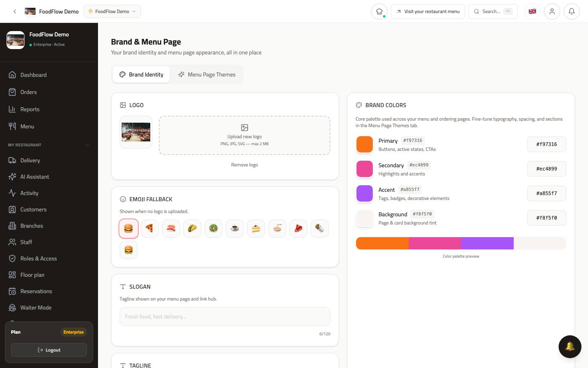
Task: Click the Logout button
Action: pos(49,350)
